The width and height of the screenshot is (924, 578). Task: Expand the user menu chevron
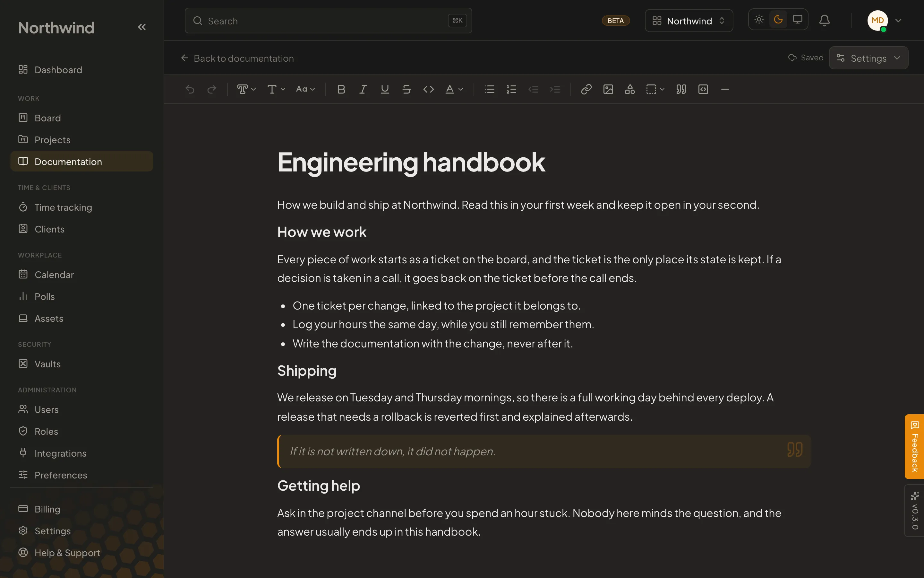tap(898, 21)
